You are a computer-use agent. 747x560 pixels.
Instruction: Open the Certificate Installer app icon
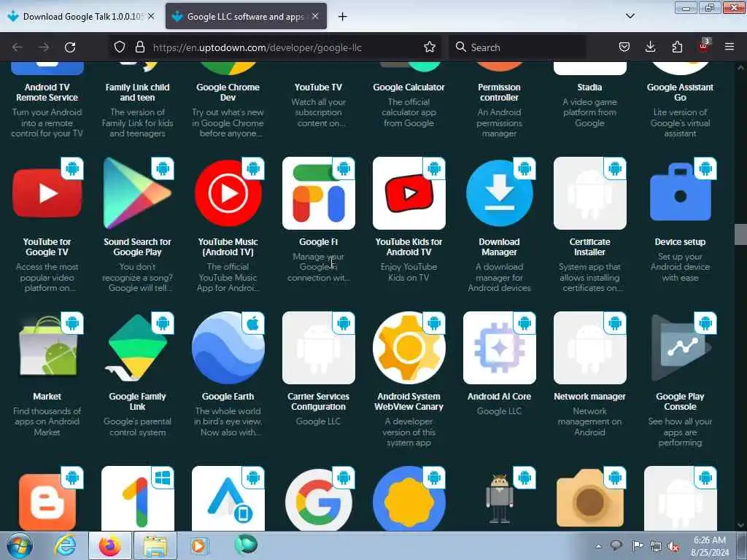tap(589, 193)
